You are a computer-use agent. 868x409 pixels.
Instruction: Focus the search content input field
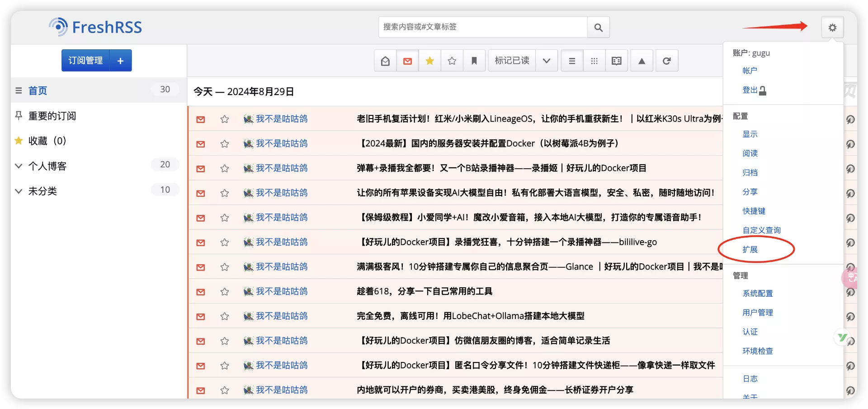483,28
